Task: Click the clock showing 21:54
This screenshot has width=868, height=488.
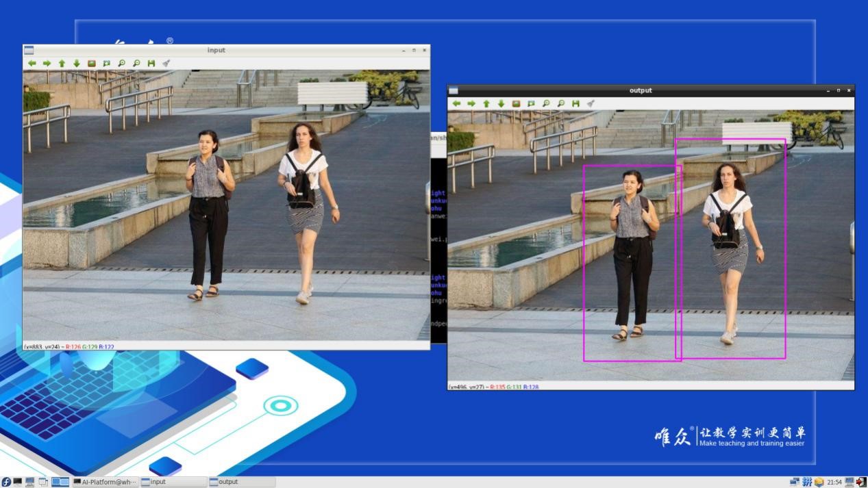Action: (834, 482)
